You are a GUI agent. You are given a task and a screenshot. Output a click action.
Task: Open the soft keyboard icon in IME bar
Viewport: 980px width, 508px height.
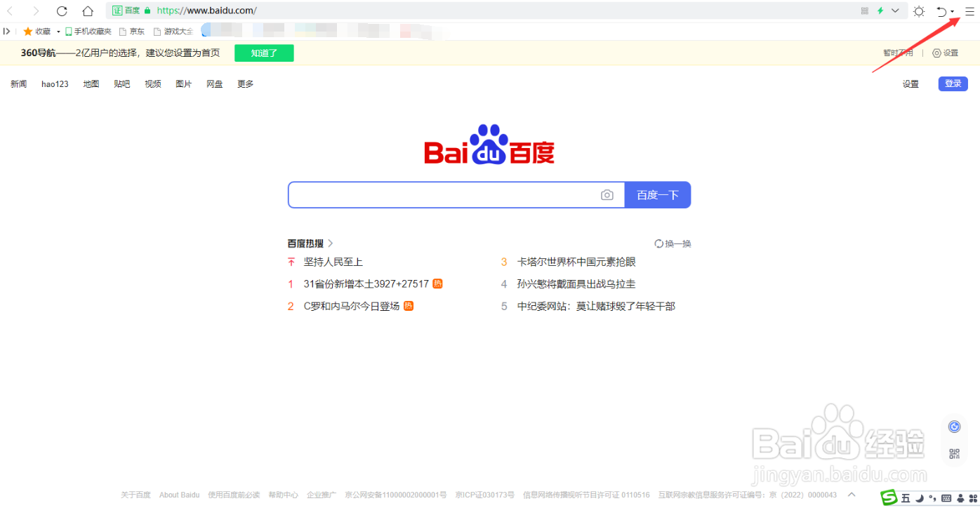coord(946,499)
